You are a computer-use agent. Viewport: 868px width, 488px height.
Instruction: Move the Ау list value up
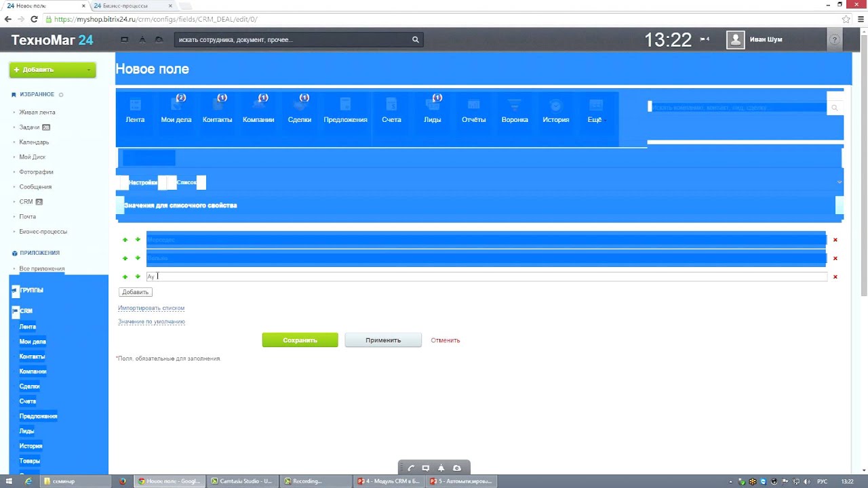point(125,277)
